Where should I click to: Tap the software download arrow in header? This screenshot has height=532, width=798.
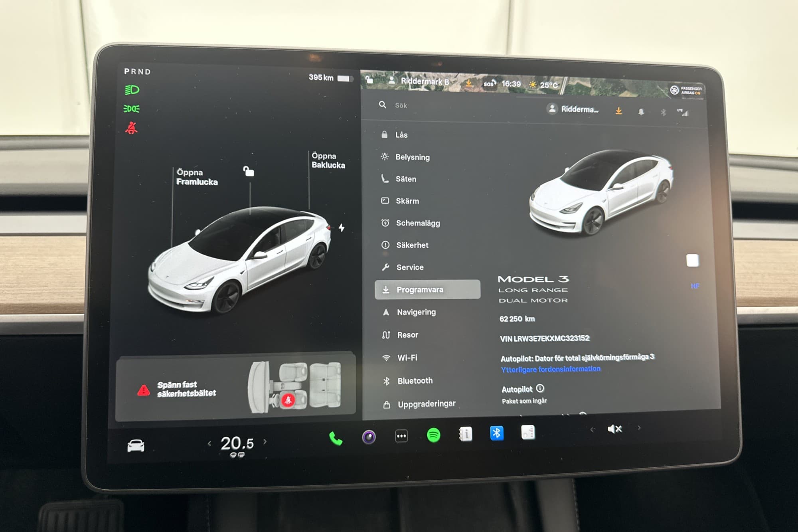pyautogui.click(x=618, y=111)
